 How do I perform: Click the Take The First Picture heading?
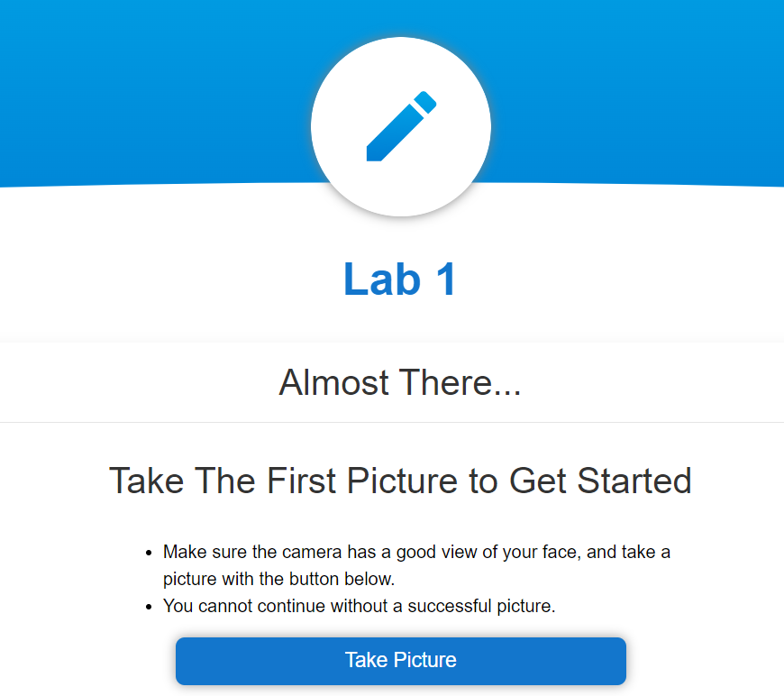tap(400, 481)
